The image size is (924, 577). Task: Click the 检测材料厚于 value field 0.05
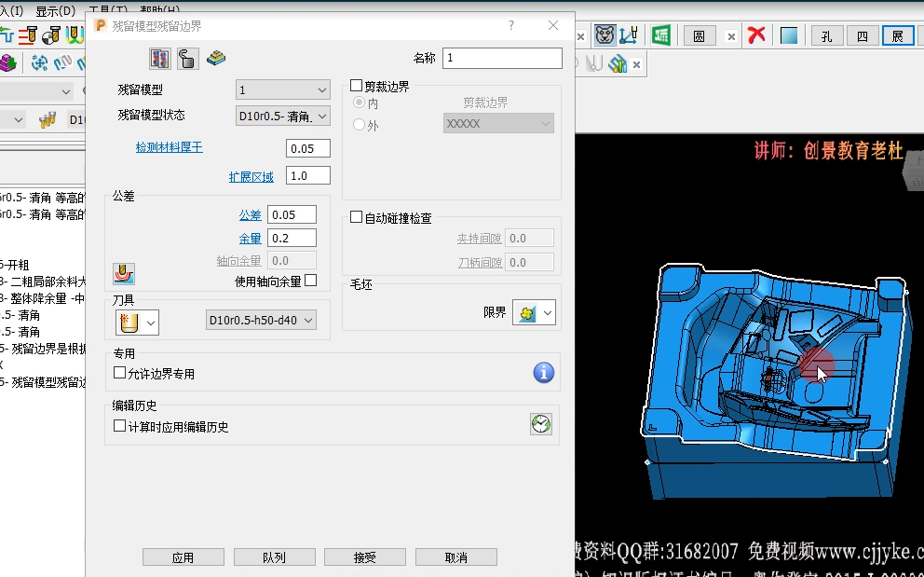click(x=308, y=148)
